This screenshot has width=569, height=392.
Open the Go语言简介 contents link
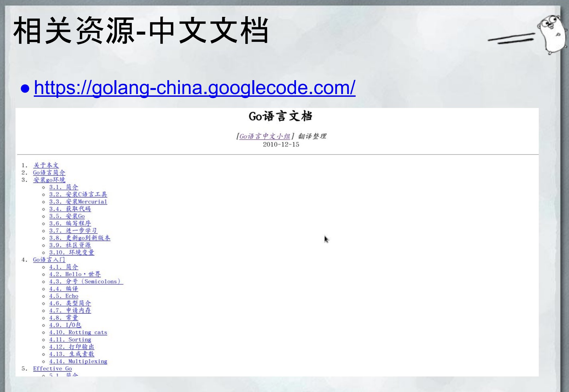(x=49, y=173)
